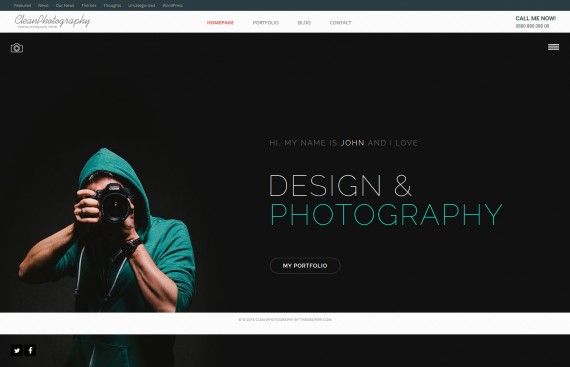Open the hamburger menu icon
The height and width of the screenshot is (367, 570).
(x=553, y=47)
